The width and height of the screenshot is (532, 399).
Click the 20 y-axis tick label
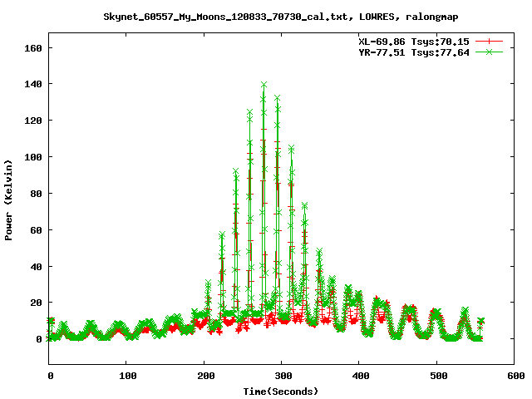click(x=36, y=303)
